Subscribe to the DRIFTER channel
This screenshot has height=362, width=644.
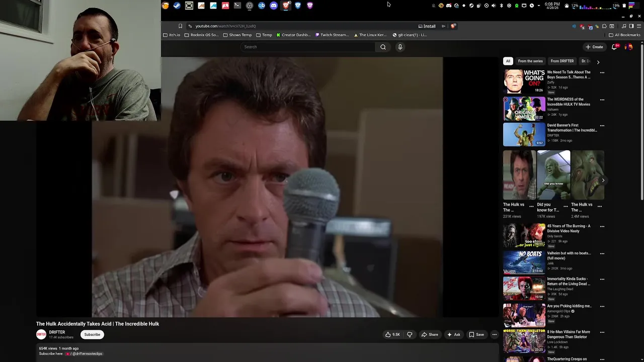[92, 334]
